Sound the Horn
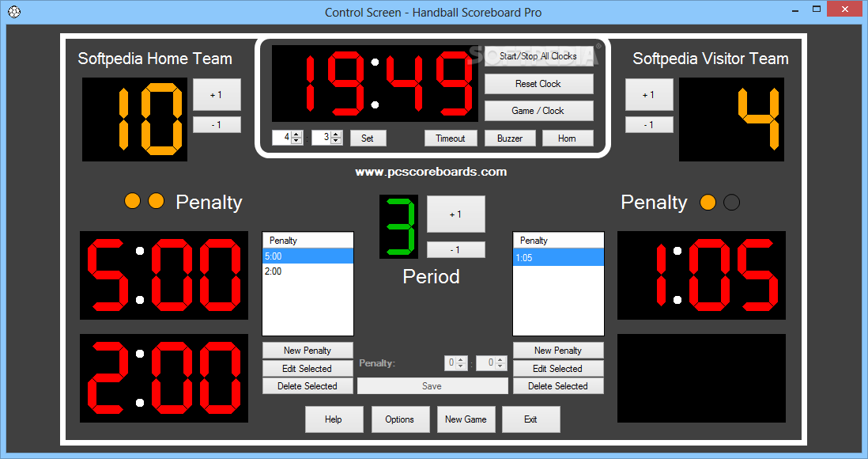 567,138
